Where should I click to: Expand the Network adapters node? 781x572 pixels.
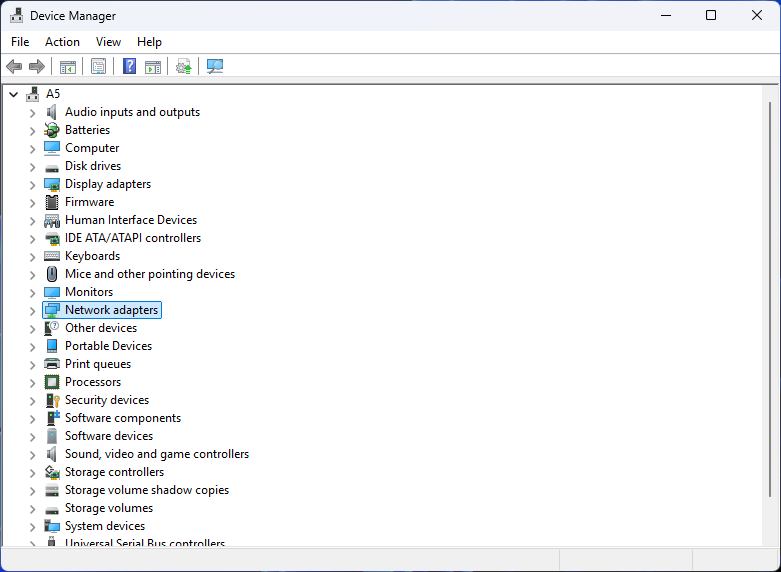pos(32,311)
